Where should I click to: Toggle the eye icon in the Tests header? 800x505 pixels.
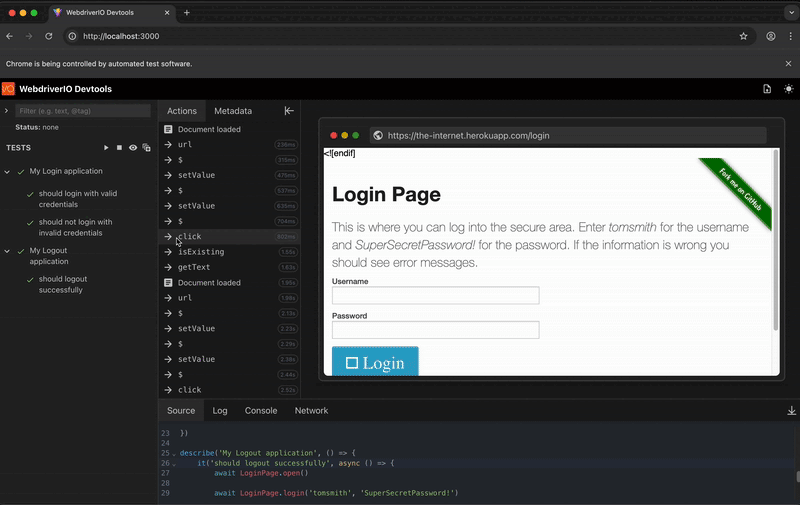[x=132, y=148]
